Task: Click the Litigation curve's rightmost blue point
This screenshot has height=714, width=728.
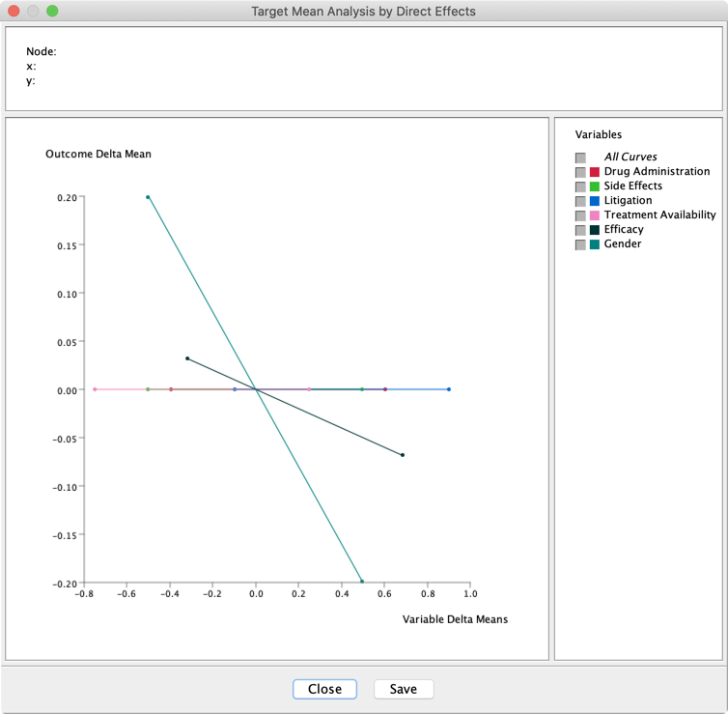Action: (x=449, y=389)
